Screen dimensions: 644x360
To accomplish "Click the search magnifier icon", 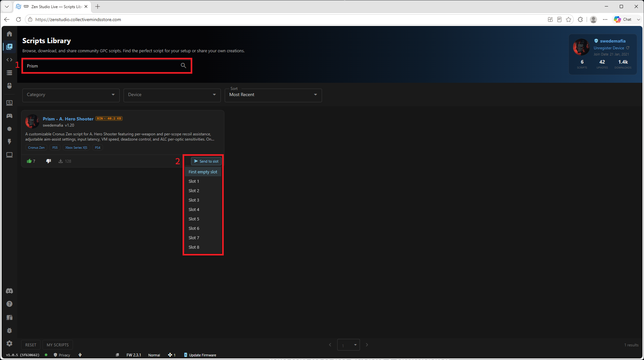I will click(184, 66).
